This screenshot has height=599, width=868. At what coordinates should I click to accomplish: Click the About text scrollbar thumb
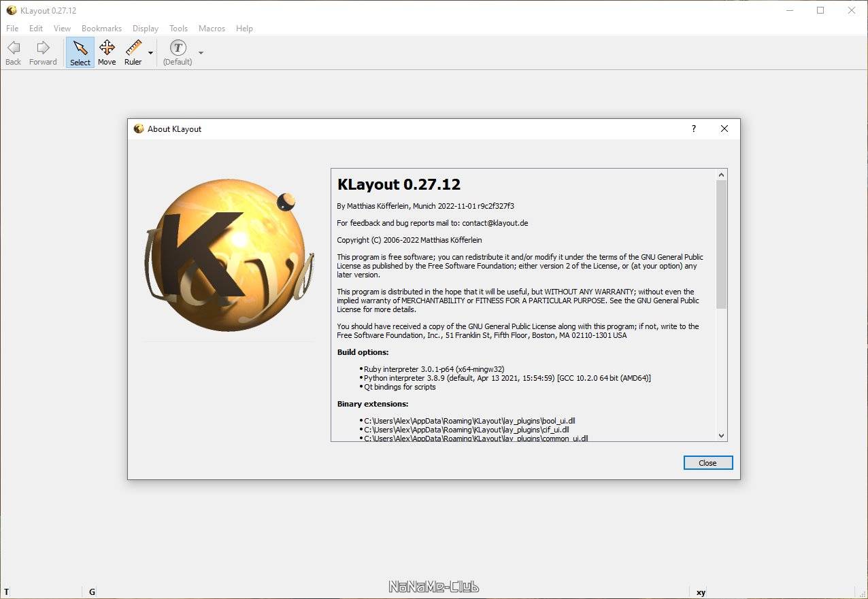[x=722, y=245]
